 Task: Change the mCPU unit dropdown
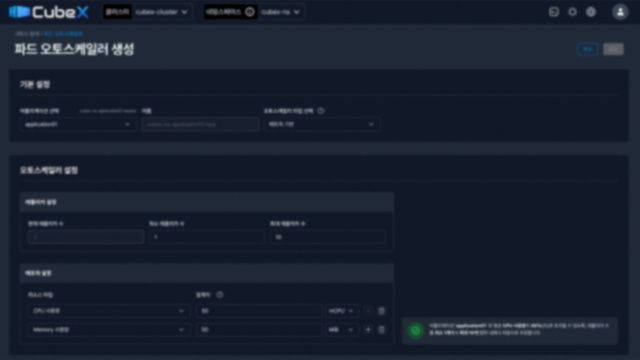(341, 311)
